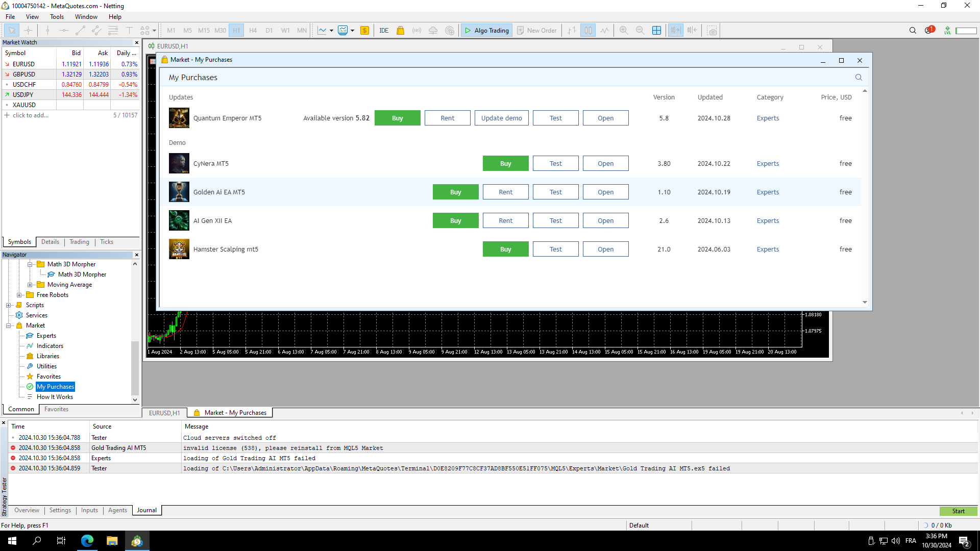Viewport: 980px width, 551px height.
Task: Open the File menu
Action: [x=10, y=17]
